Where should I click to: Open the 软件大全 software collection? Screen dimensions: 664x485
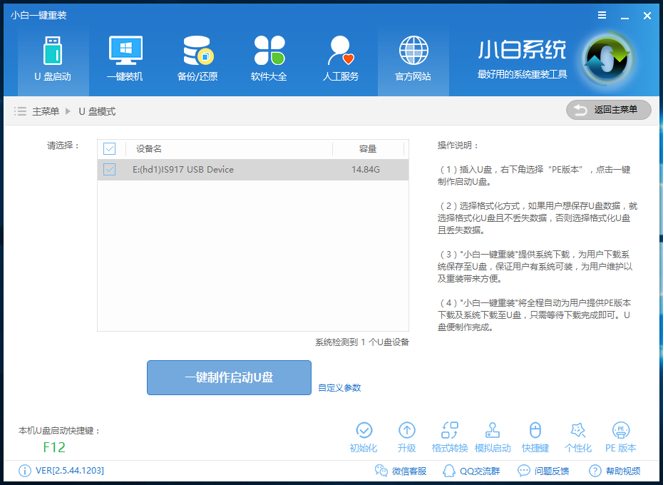(x=269, y=58)
